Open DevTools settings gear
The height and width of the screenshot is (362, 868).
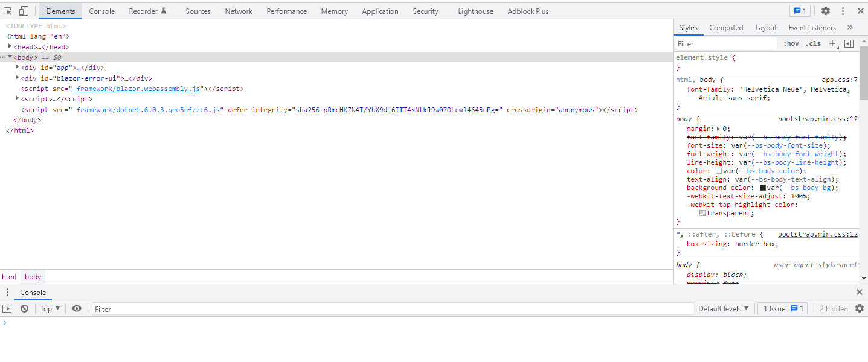click(x=825, y=10)
